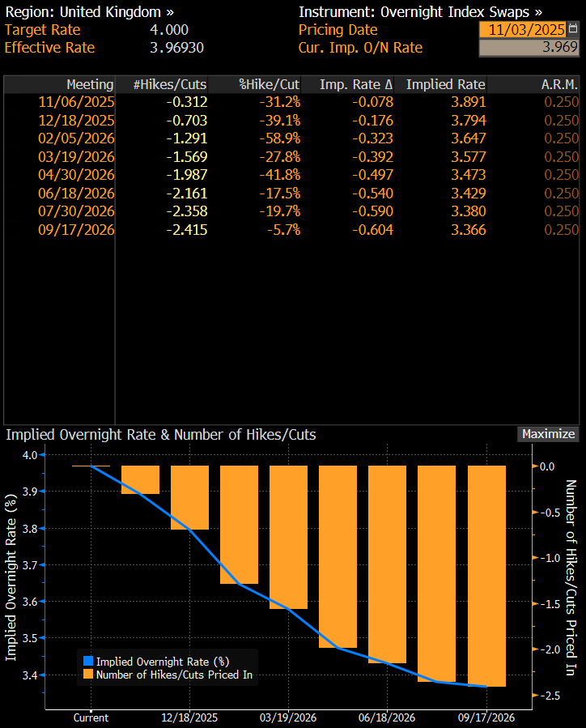Image resolution: width=586 pixels, height=728 pixels.
Task: Click the Cur. Imp. O/N Rate field
Action: (529, 48)
